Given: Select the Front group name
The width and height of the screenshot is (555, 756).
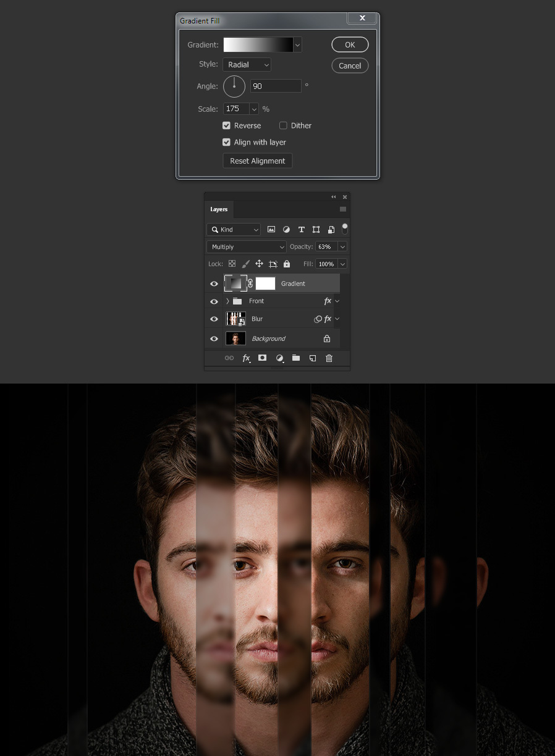Looking at the screenshot, I should (x=256, y=301).
